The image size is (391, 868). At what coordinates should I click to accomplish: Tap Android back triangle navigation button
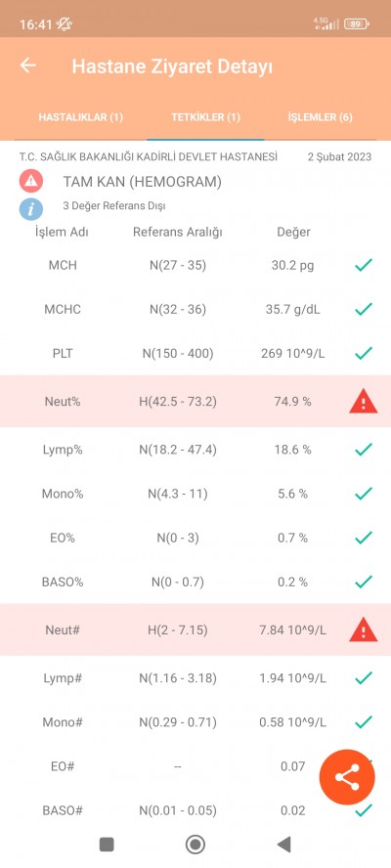pos(284,845)
